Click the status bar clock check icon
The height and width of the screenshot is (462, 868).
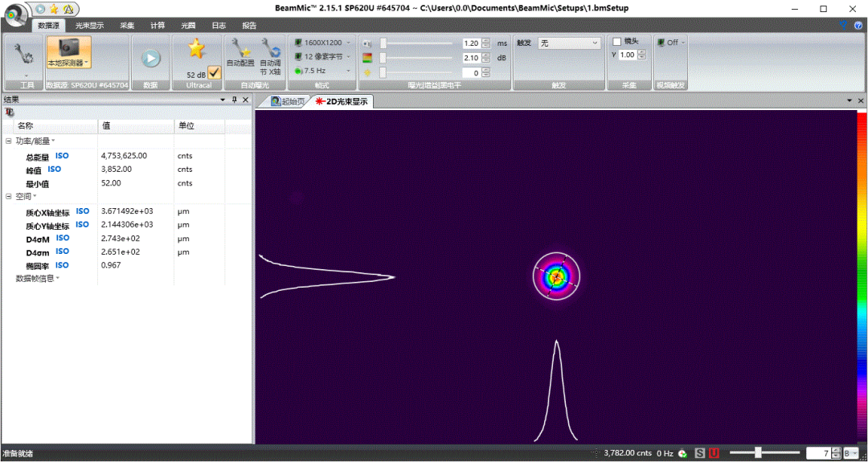click(x=682, y=453)
